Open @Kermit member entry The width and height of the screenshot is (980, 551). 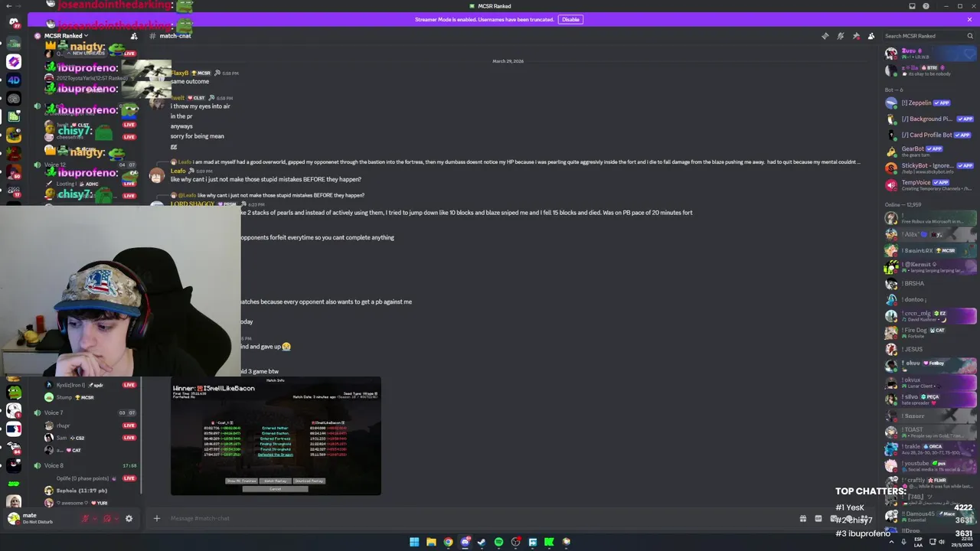[929, 266]
